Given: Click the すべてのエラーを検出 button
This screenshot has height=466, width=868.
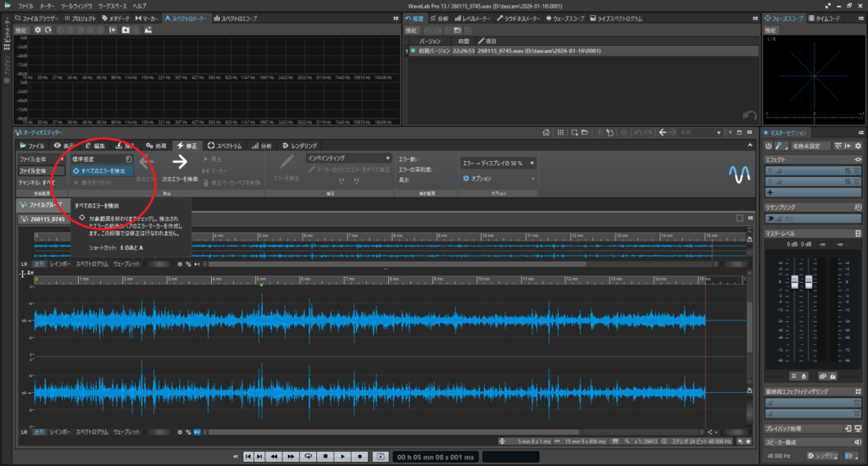Looking at the screenshot, I should point(99,170).
